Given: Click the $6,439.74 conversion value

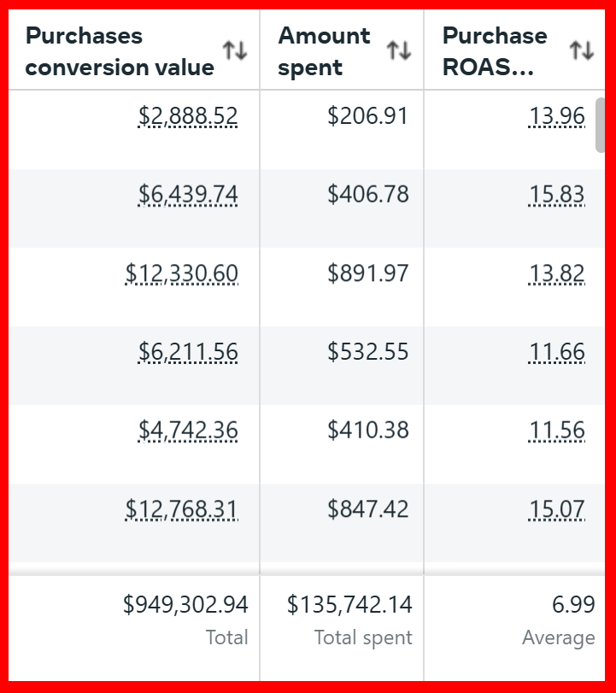Looking at the screenshot, I should [x=188, y=195].
